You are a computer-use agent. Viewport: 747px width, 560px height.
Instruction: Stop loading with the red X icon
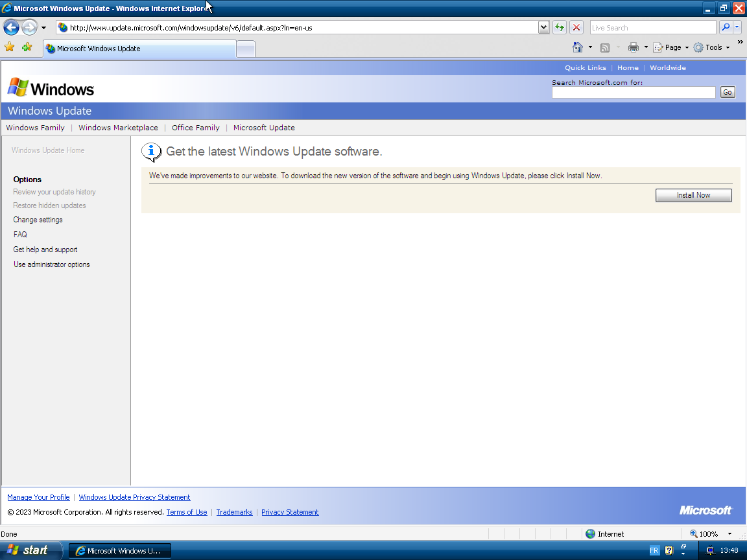pyautogui.click(x=576, y=28)
